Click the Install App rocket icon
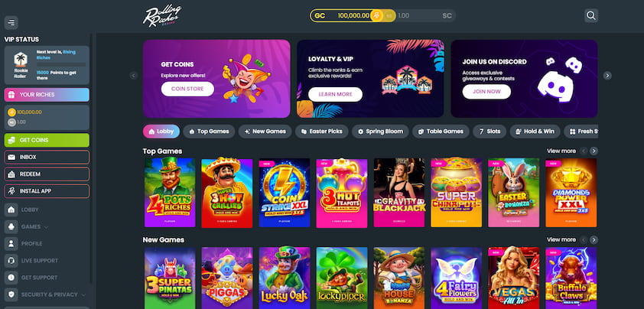 [x=11, y=191]
